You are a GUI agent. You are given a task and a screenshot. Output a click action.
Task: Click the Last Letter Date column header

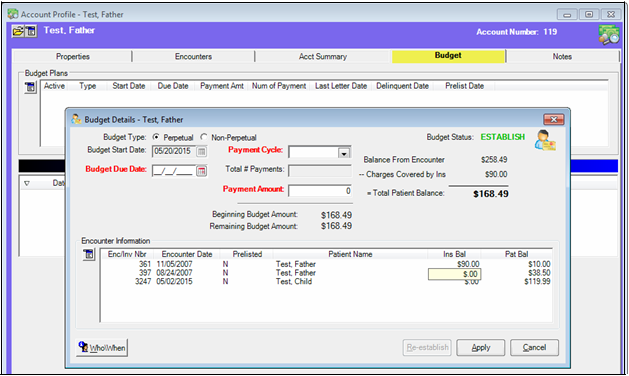tap(341, 86)
